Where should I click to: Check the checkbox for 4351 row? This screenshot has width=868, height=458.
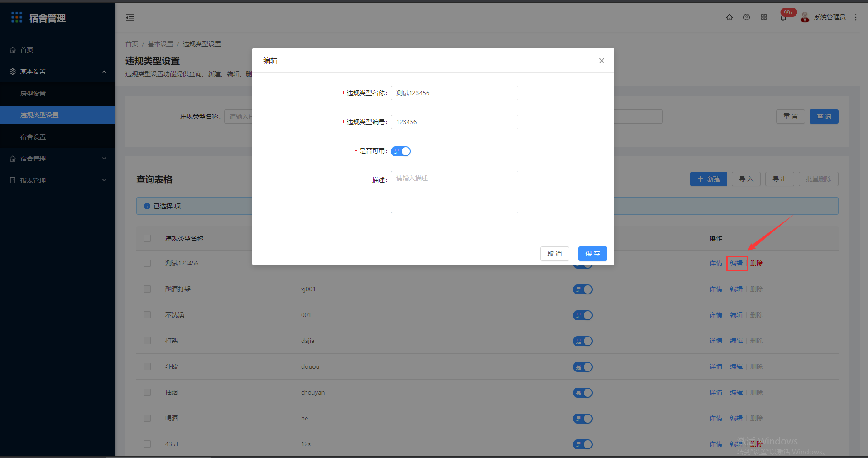pos(147,444)
